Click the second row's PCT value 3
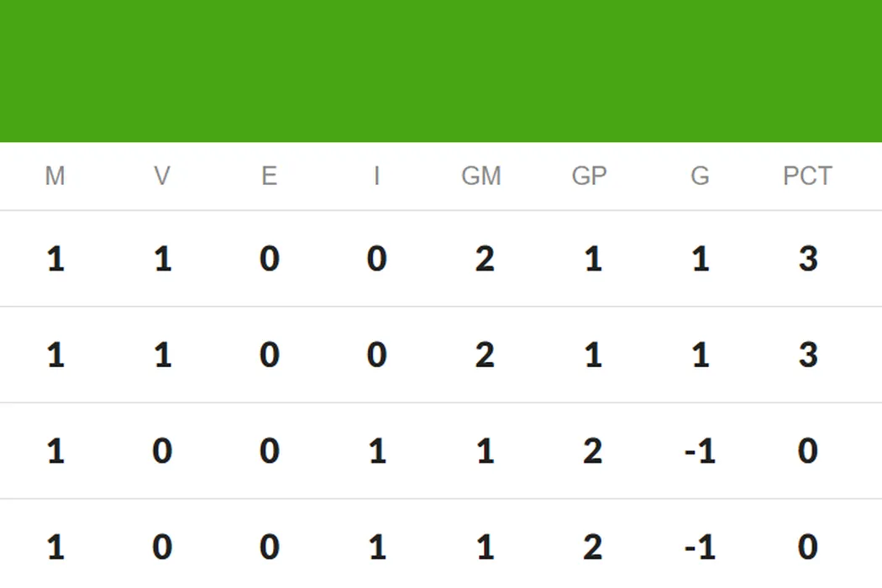Image resolution: width=882 pixels, height=588 pixels. tap(807, 355)
